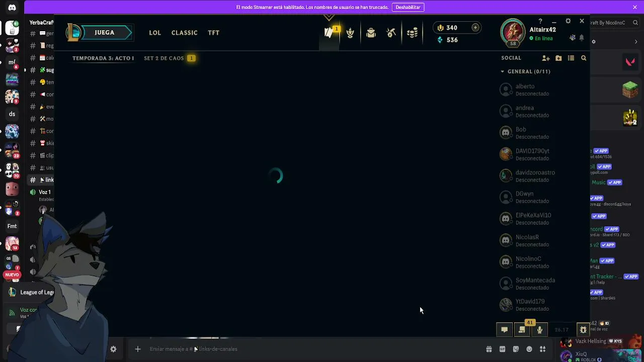Open the Discord clip channel with clapperboard emoji

click(41, 155)
